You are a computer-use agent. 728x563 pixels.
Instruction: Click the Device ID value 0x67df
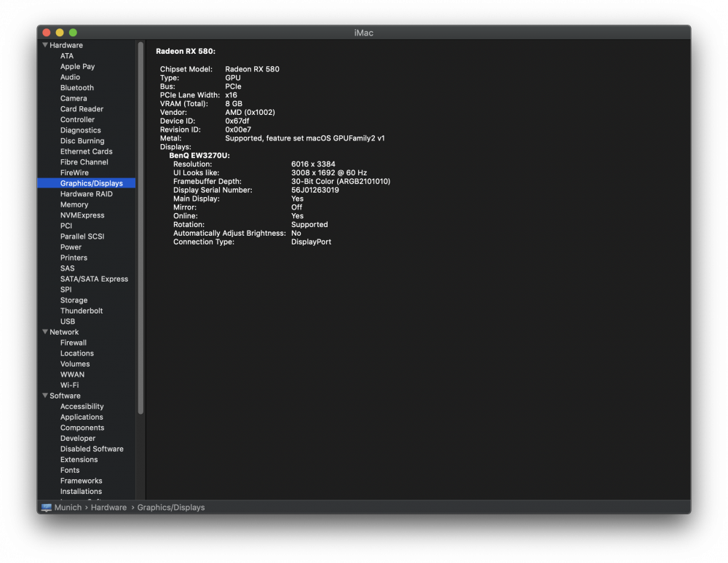[237, 121]
